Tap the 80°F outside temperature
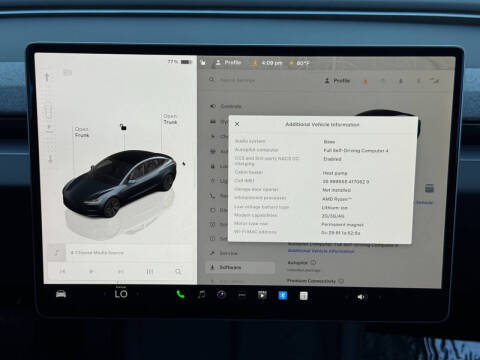The image size is (480, 360). coord(303,63)
